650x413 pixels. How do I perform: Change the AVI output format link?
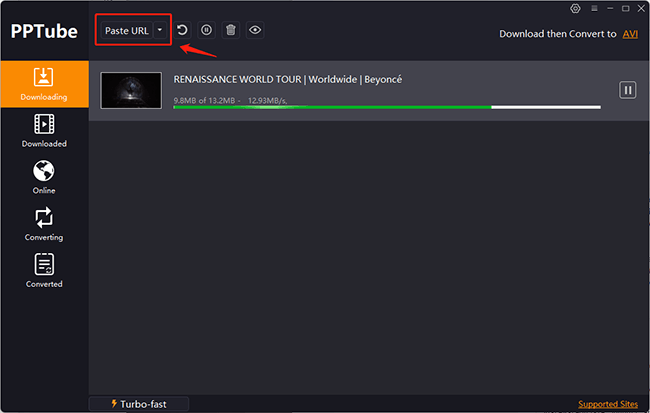click(630, 34)
